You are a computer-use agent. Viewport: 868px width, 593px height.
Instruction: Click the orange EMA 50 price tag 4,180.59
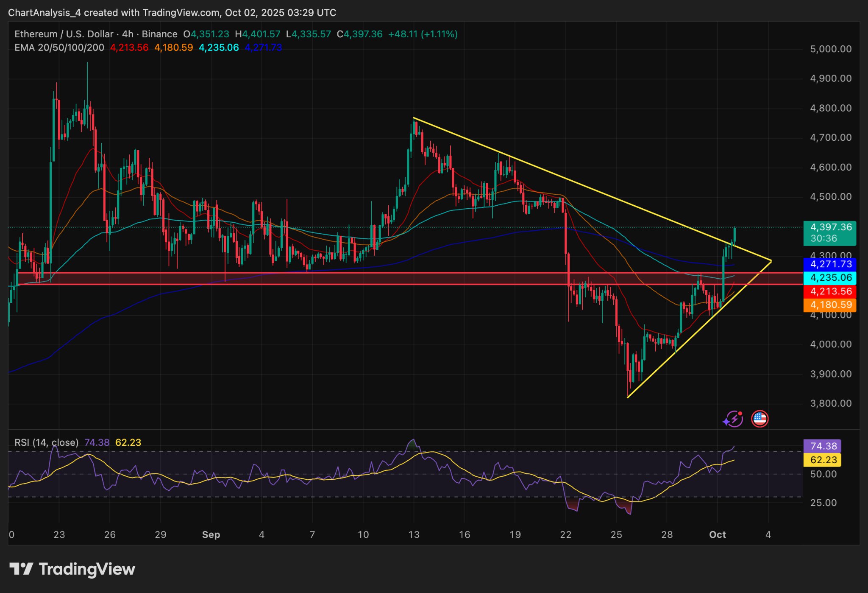829,305
